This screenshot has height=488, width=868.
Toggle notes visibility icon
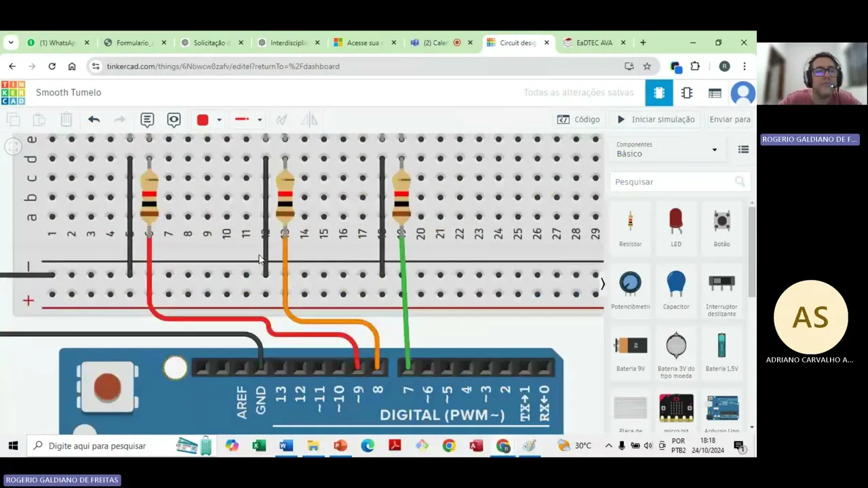point(174,119)
